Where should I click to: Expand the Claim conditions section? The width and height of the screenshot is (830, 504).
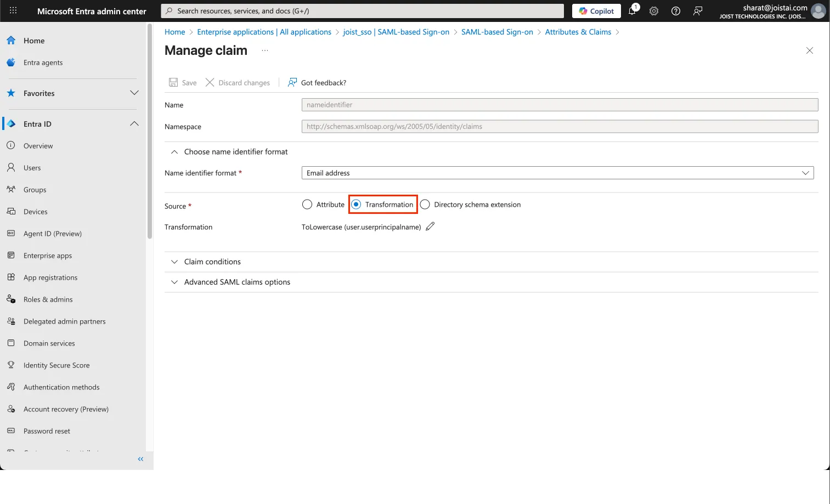[x=174, y=262]
